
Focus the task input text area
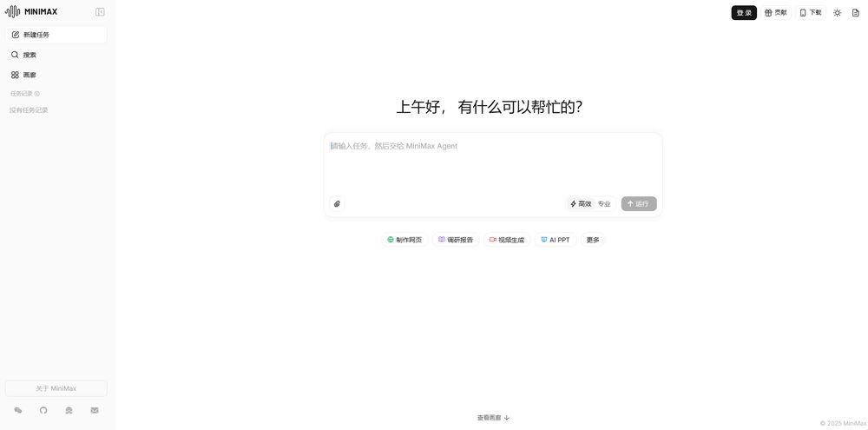(493, 164)
